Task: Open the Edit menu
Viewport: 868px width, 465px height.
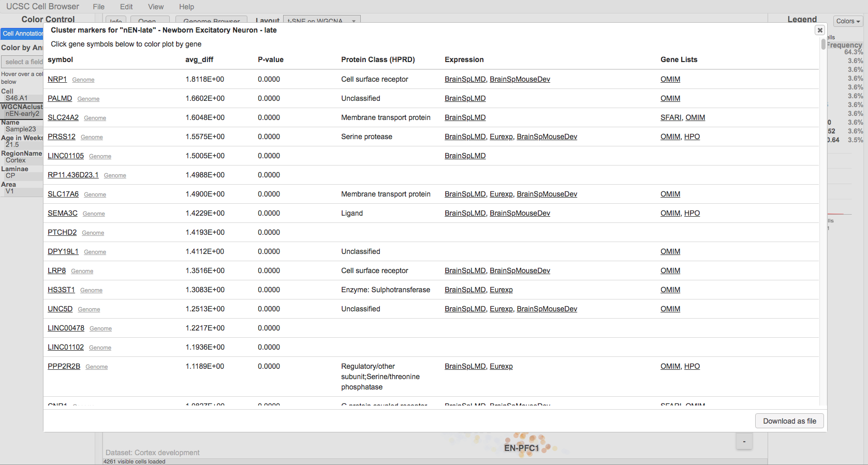Action: click(126, 7)
